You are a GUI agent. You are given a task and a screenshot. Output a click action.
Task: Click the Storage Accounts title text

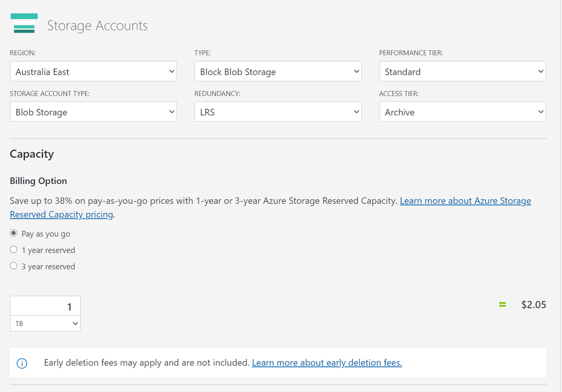pos(97,26)
